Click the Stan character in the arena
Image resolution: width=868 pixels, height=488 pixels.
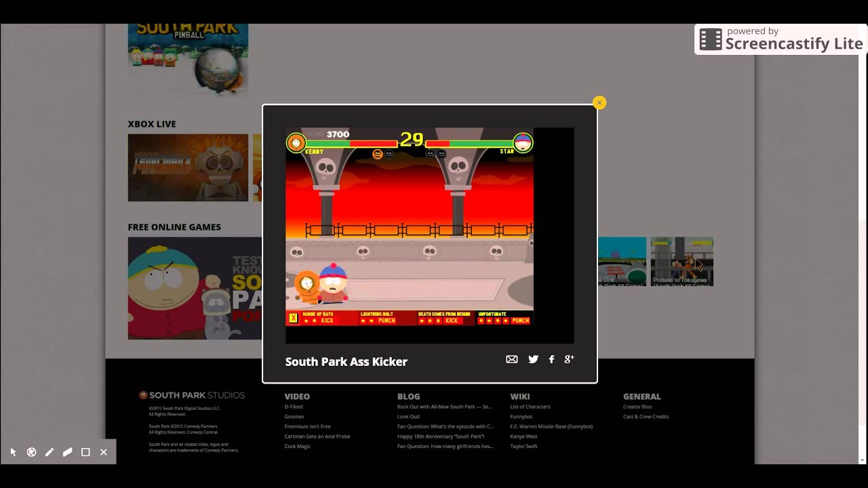[x=333, y=284]
